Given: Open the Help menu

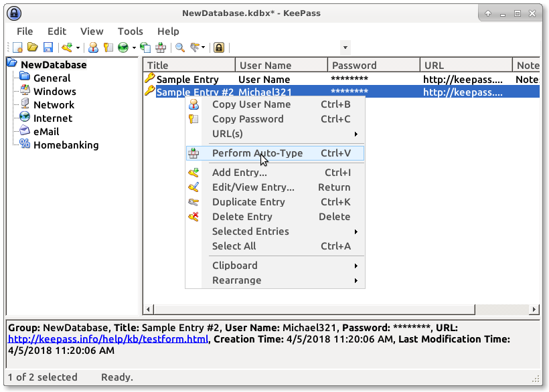Looking at the screenshot, I should coord(168,31).
